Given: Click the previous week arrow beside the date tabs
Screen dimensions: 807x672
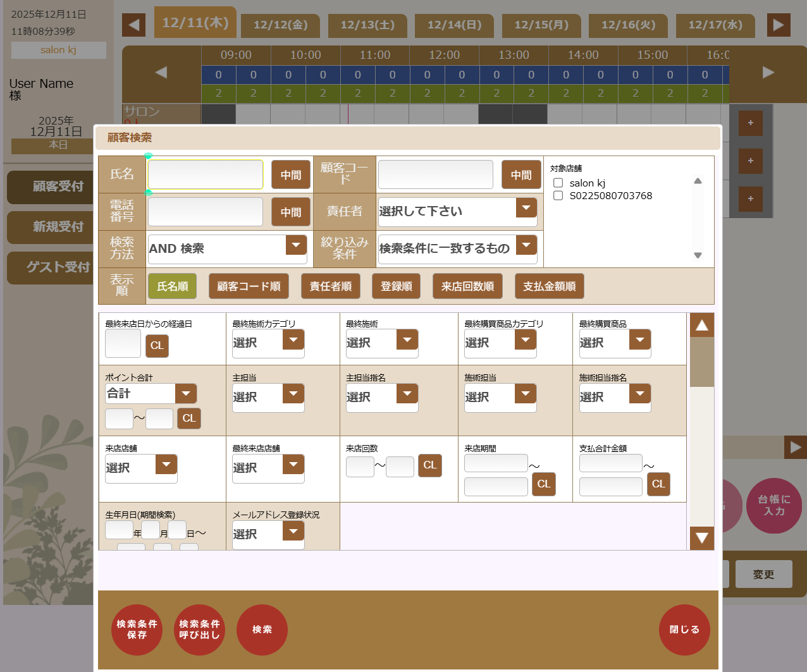Looking at the screenshot, I should tap(133, 25).
